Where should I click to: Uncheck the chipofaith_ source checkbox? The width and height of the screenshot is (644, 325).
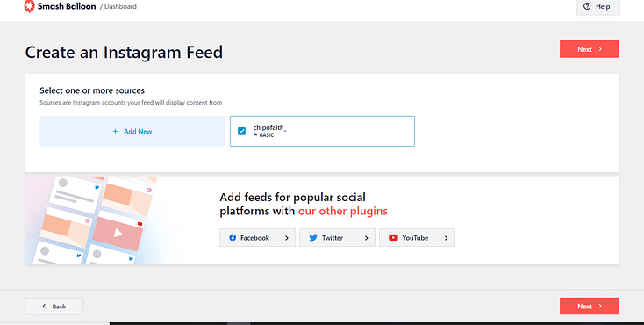point(241,131)
